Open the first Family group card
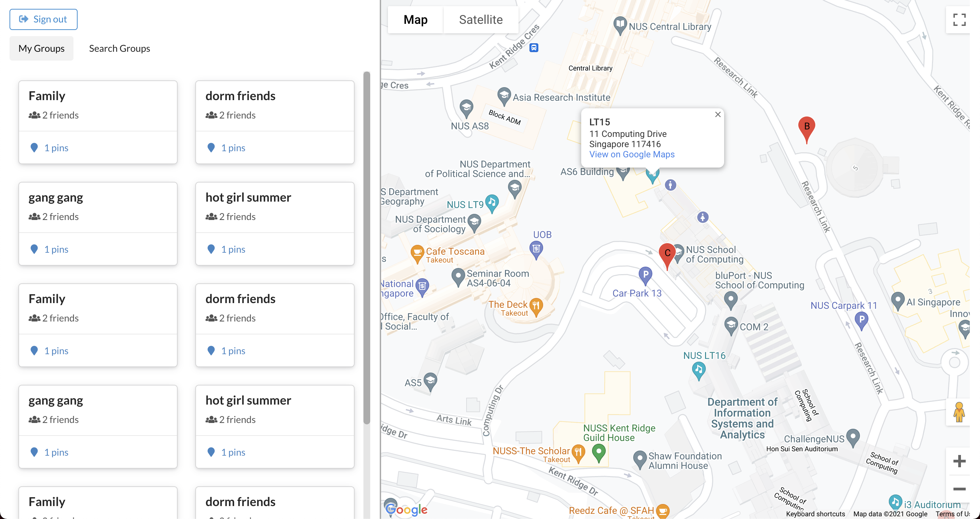The width and height of the screenshot is (980, 519). click(98, 106)
